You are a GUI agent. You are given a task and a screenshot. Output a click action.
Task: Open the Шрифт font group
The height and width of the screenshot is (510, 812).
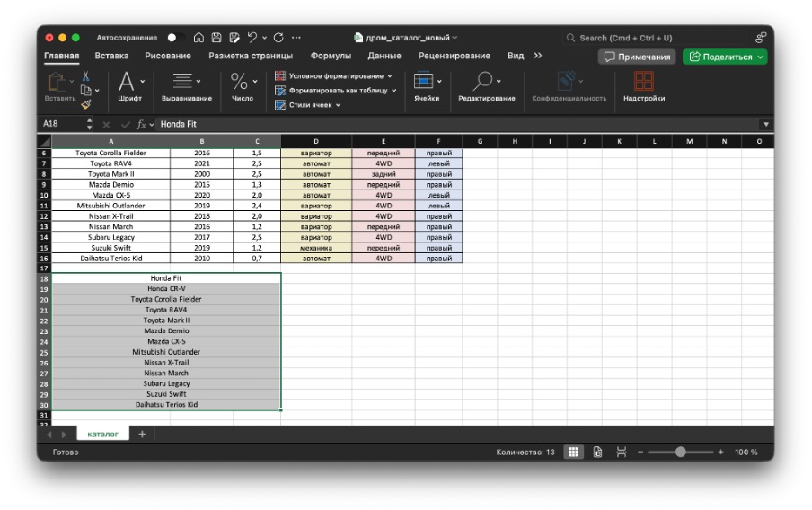tap(130, 86)
